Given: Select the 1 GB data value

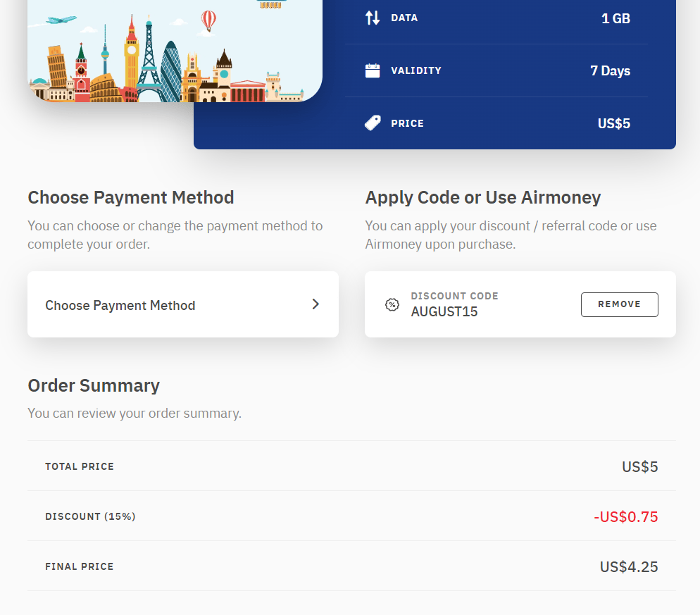Looking at the screenshot, I should click(615, 18).
